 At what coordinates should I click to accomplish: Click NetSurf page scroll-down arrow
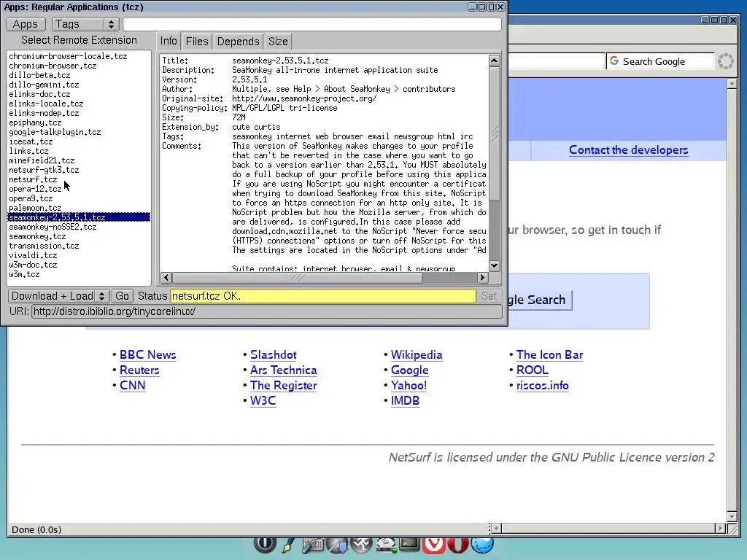(732, 517)
